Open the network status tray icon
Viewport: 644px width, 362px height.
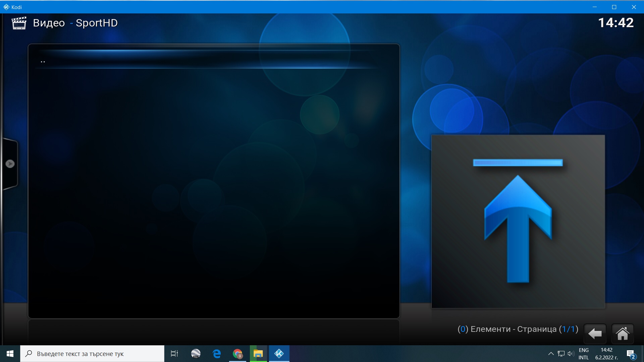[561, 354]
